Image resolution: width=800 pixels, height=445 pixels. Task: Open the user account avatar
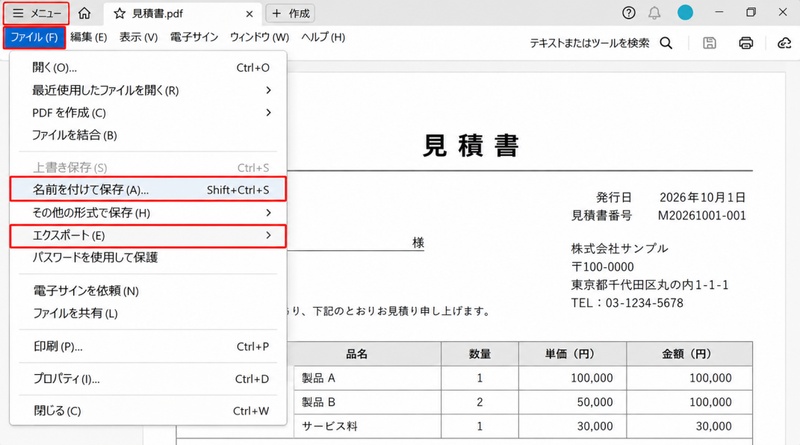pyautogui.click(x=685, y=13)
